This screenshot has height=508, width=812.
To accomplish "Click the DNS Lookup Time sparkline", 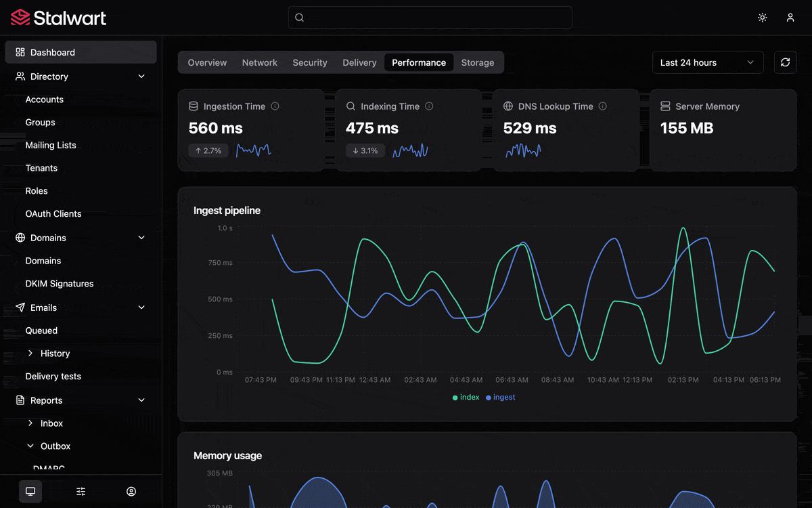I will (523, 150).
